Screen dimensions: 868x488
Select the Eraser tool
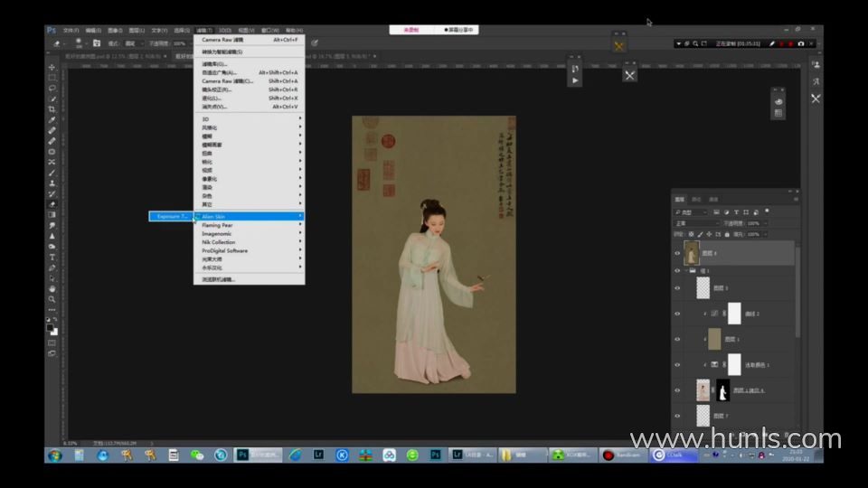point(52,204)
